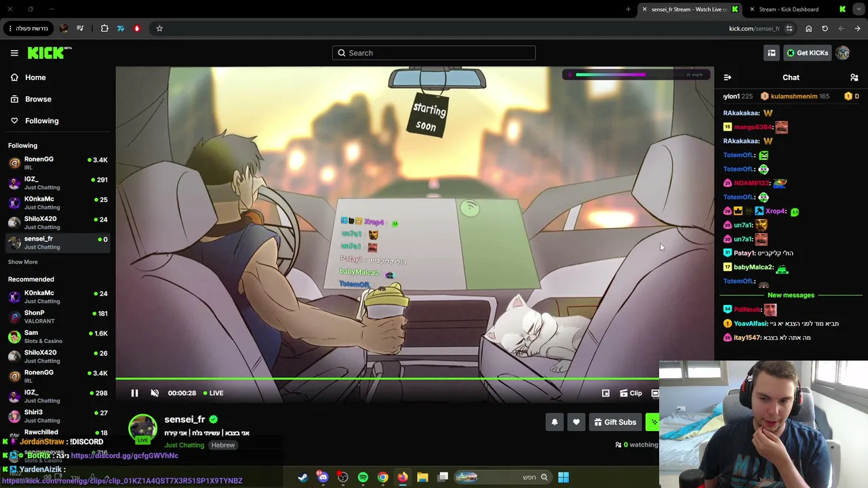This screenshot has width=868, height=488.
Task: Collapse the chat panel
Action: click(727, 77)
